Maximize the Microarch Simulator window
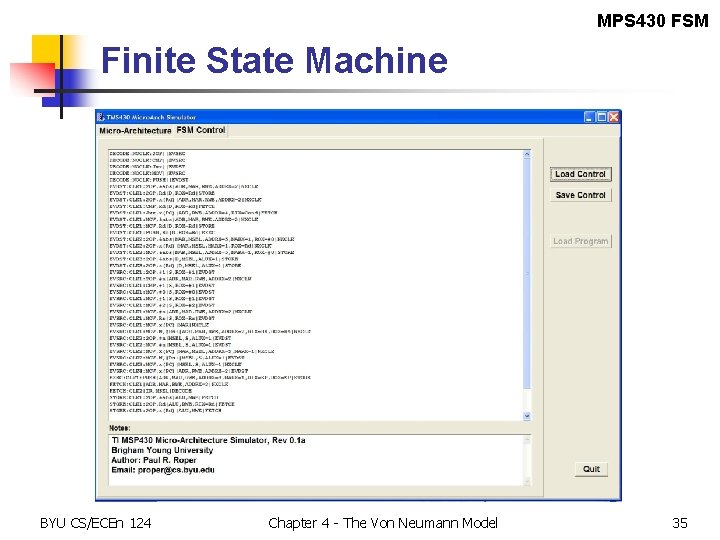 pyautogui.click(x=601, y=117)
